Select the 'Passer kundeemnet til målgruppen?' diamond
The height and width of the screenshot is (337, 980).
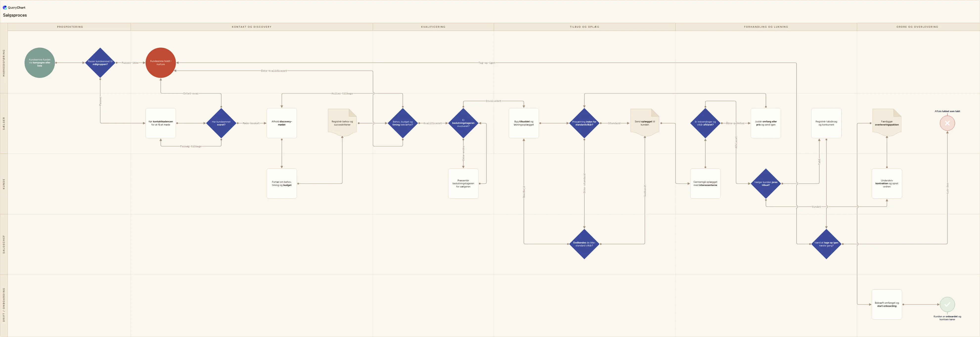(x=100, y=63)
